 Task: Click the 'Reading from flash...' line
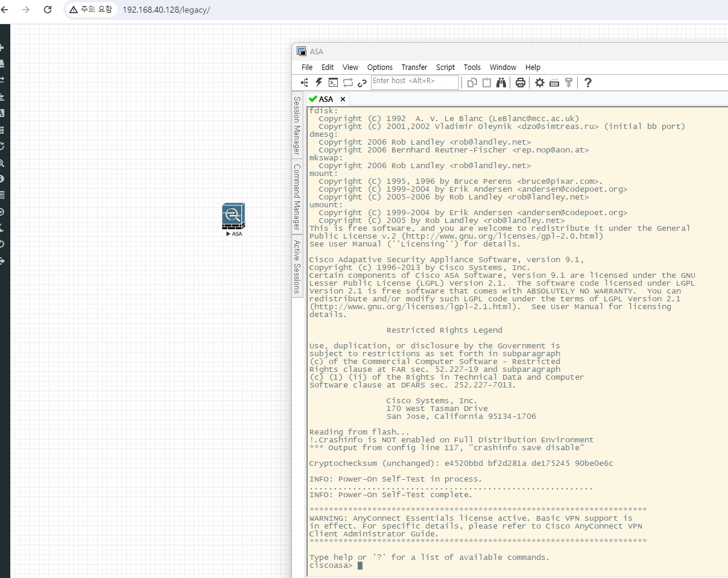point(359,432)
